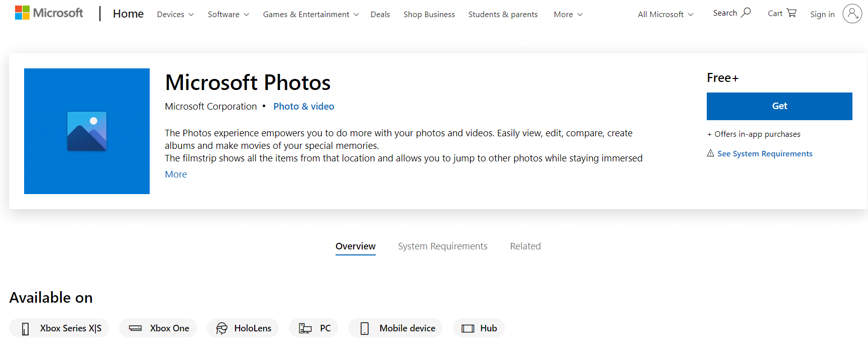Select the Xbox One platform chip
Viewport: 868px width, 357px height.
coord(158,328)
